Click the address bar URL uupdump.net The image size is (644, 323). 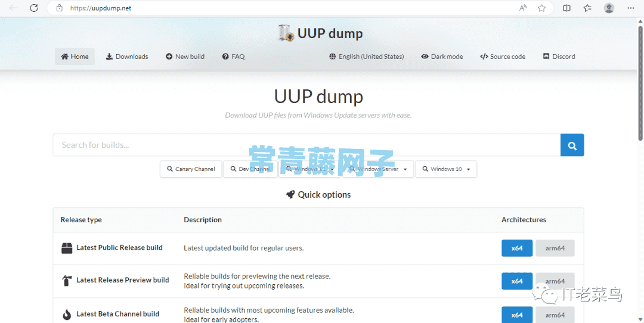101,8
